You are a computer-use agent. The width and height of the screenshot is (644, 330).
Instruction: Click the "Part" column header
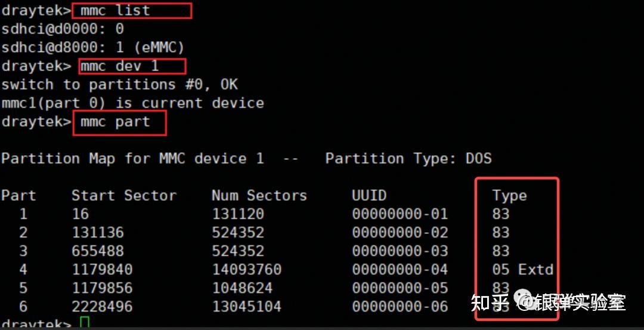click(x=18, y=196)
